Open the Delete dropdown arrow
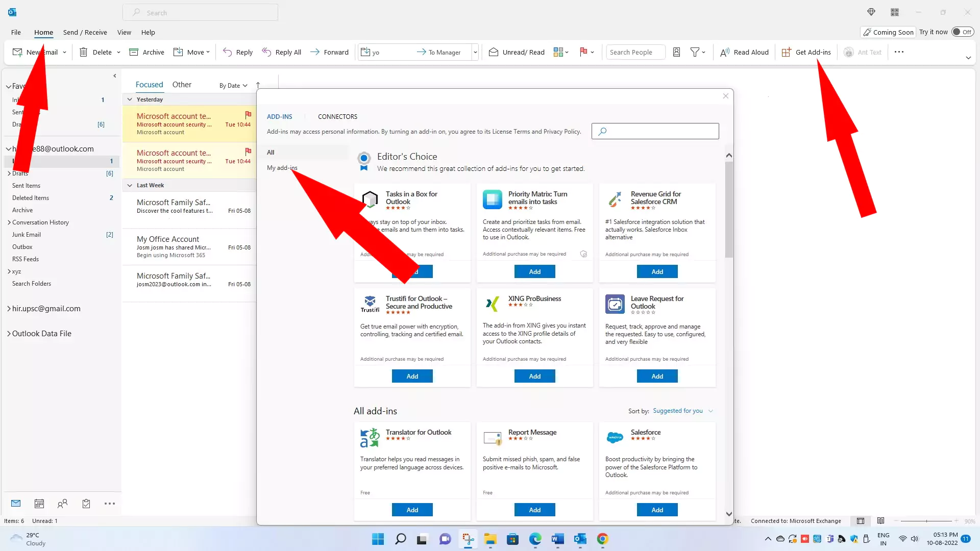 [118, 52]
